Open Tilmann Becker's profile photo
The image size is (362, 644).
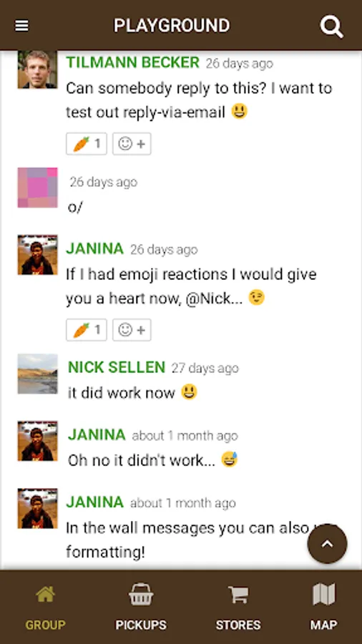click(37, 69)
